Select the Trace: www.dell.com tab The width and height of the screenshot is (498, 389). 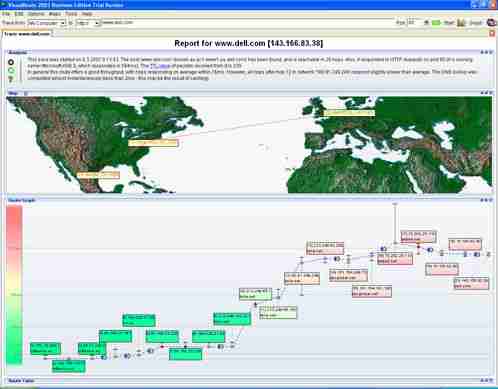(27, 34)
